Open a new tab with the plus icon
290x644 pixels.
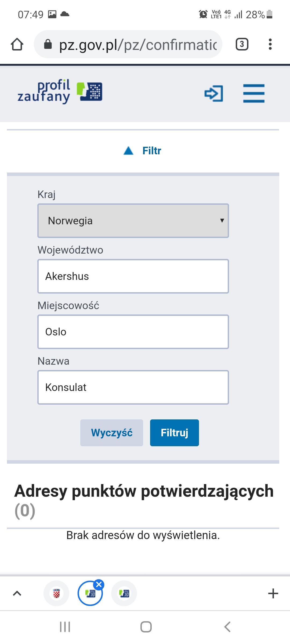tap(273, 593)
